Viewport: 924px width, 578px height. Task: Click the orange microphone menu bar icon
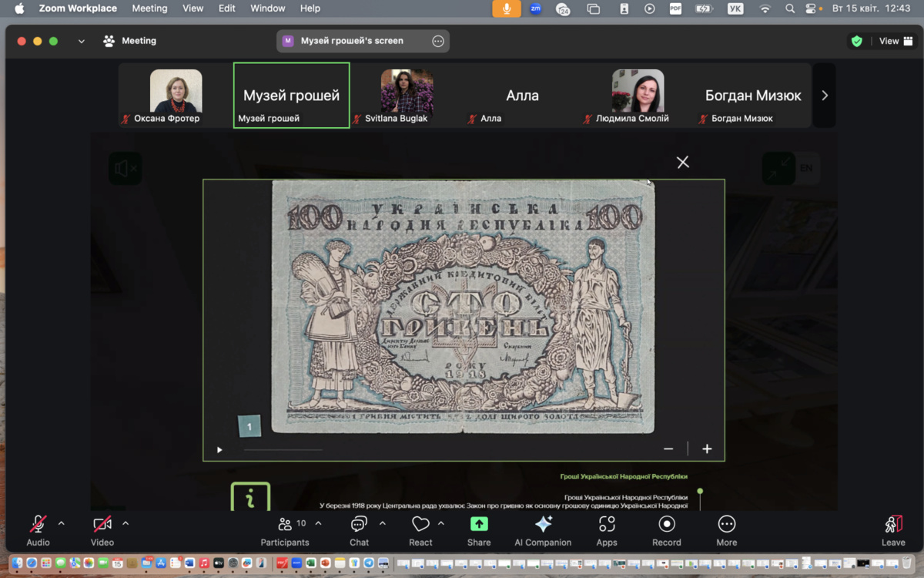pos(507,8)
